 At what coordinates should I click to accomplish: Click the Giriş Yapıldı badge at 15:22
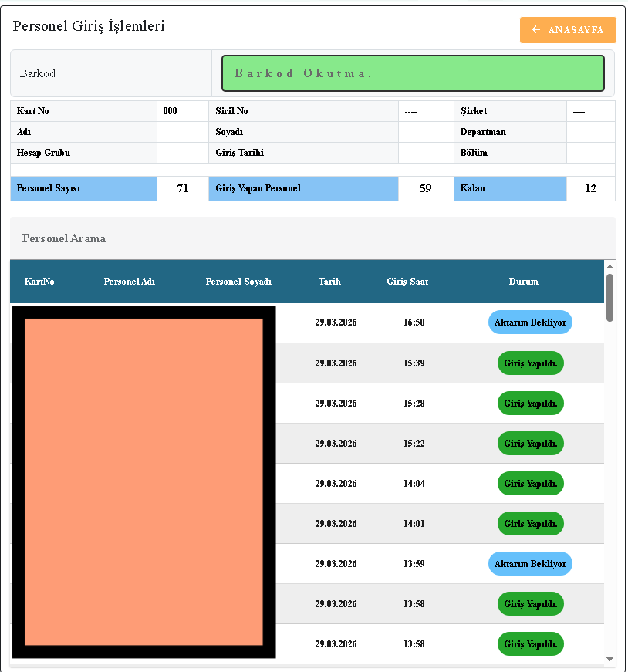(530, 443)
